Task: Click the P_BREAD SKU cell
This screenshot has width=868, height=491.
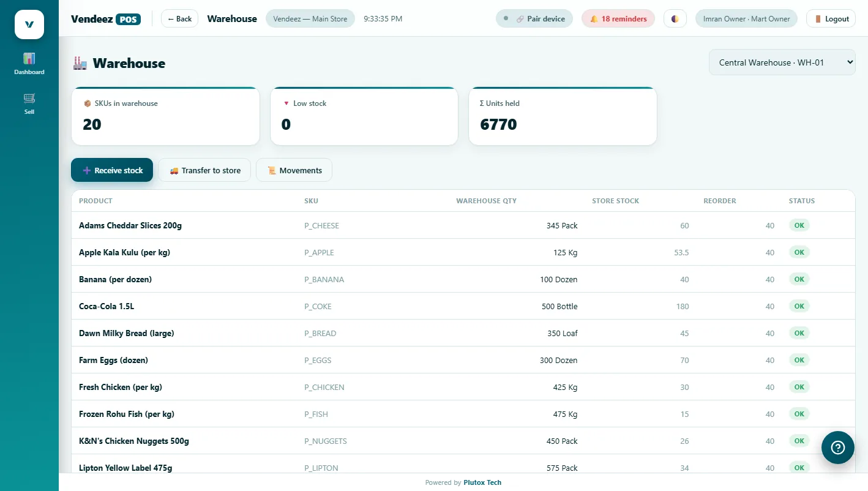Action: (320, 333)
